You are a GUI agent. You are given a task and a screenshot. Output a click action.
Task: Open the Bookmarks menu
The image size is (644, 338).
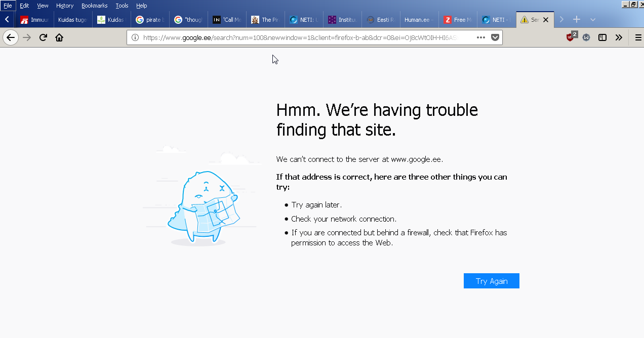click(x=94, y=6)
